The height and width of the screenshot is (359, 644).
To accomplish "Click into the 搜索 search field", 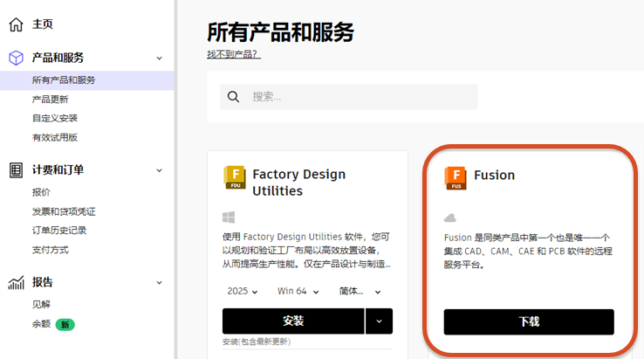I will click(x=349, y=97).
